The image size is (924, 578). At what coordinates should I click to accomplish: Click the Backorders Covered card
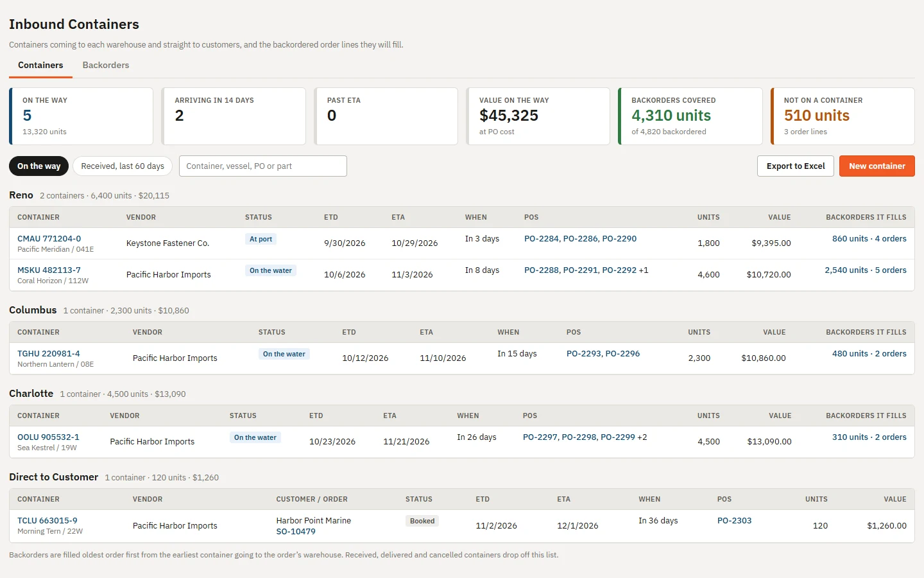690,116
